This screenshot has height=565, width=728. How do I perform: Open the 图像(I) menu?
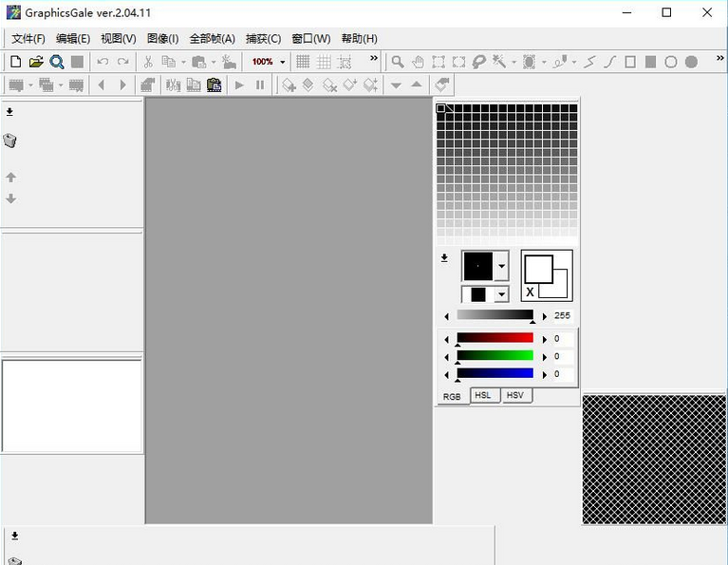point(162,39)
